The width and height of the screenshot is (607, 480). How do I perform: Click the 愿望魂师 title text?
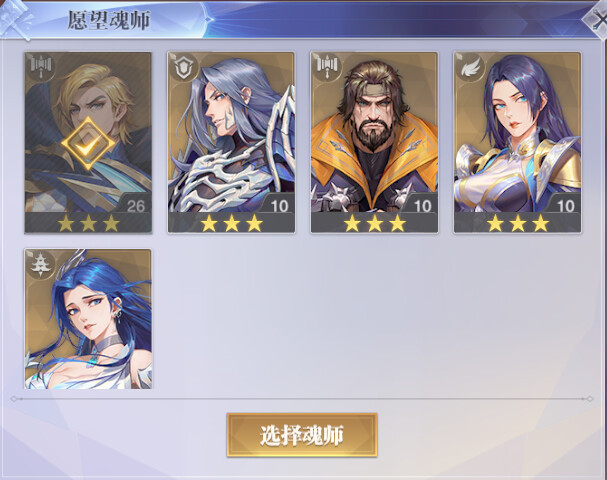(109, 20)
